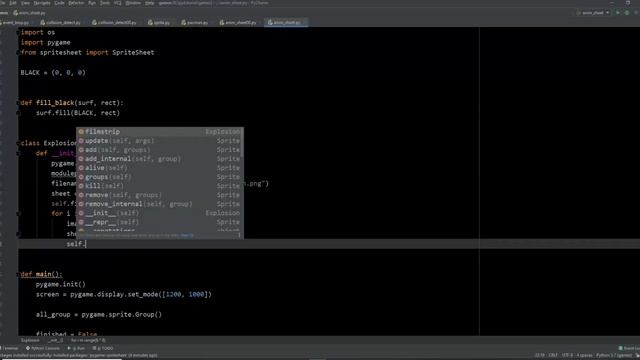Switch to the pacman.py tab

click(x=195, y=22)
